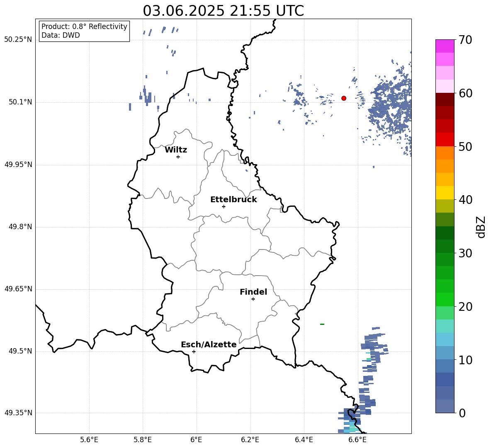This screenshot has height=448, width=491.
Task: Click the 6°E longitude label
Action: (x=196, y=440)
